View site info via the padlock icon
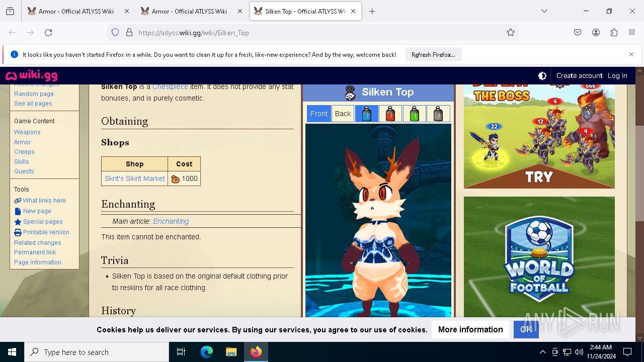Image resolution: width=644 pixels, height=362 pixels. [x=129, y=32]
